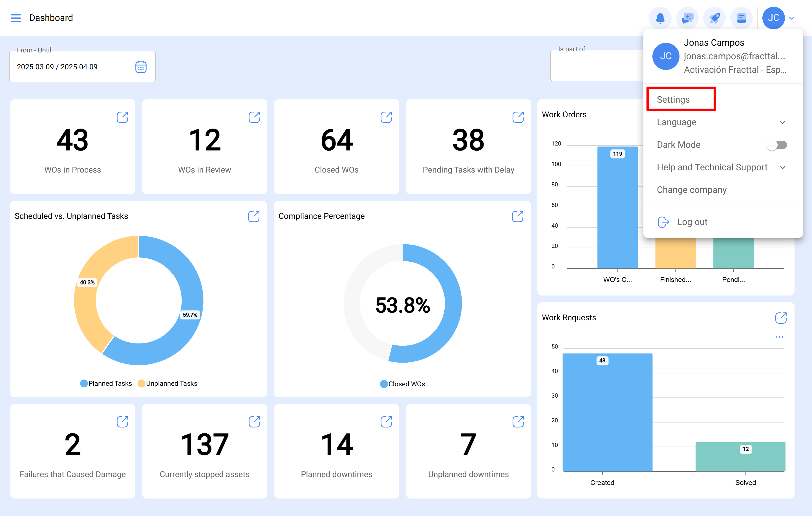Open the AI assistant chat icon
The height and width of the screenshot is (516, 812).
tap(687, 18)
